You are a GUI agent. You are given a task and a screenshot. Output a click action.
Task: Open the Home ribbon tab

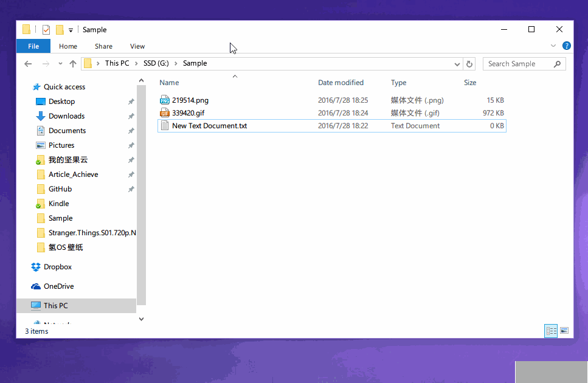pyautogui.click(x=68, y=46)
